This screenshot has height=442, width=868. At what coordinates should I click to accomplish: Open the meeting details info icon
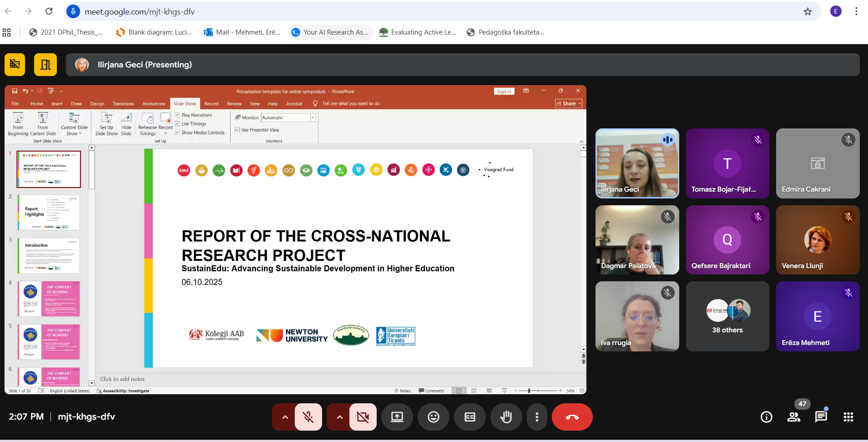tap(766, 417)
